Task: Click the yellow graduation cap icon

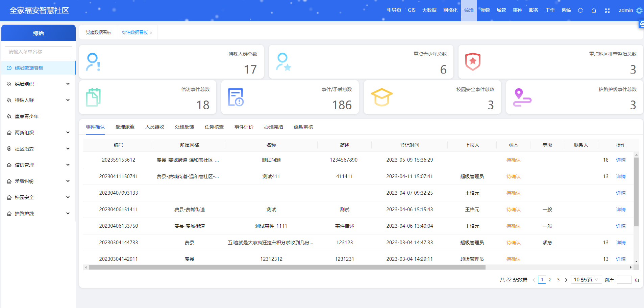Action: (382, 97)
